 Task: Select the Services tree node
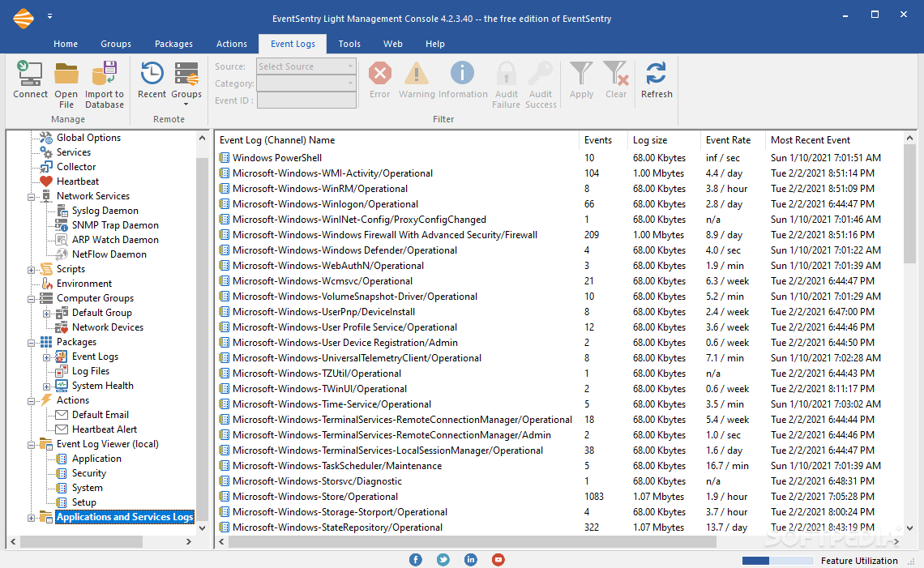pyautogui.click(x=73, y=152)
